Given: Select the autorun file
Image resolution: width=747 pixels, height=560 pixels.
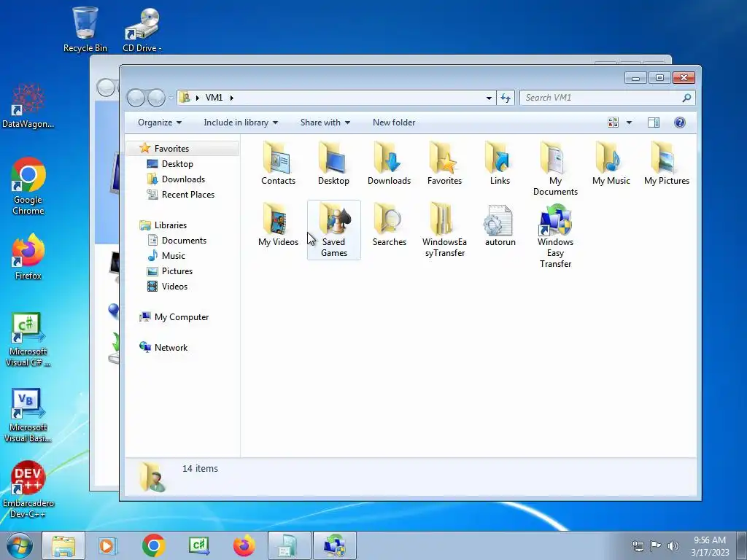Looking at the screenshot, I should pos(500,225).
